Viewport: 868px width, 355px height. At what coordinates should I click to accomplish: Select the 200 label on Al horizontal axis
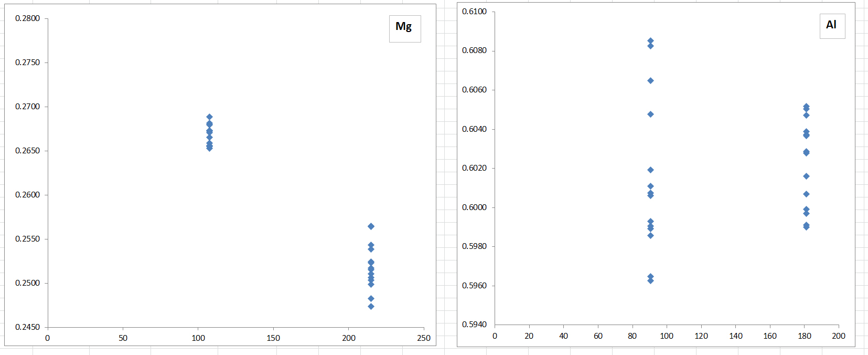pos(839,336)
